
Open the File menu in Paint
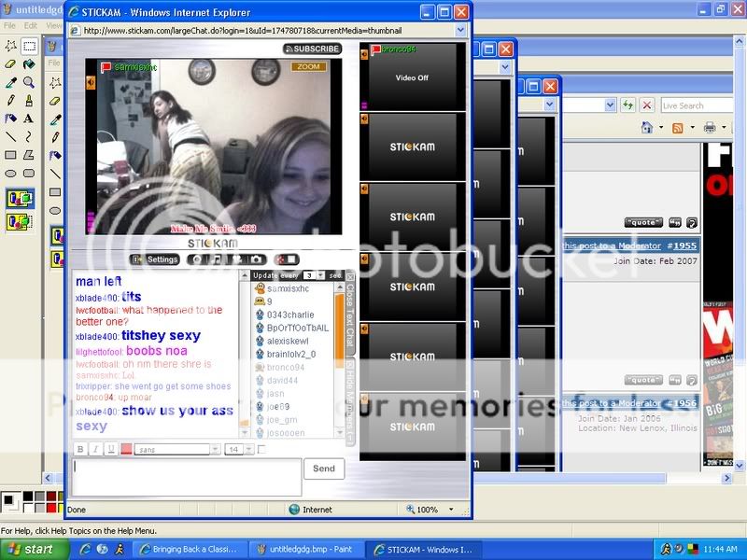tap(9, 25)
